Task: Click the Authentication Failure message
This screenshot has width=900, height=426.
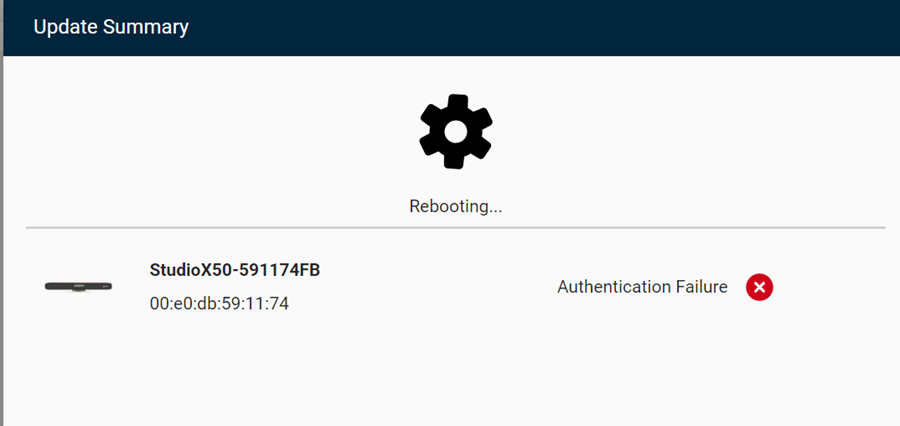Action: [x=642, y=288]
